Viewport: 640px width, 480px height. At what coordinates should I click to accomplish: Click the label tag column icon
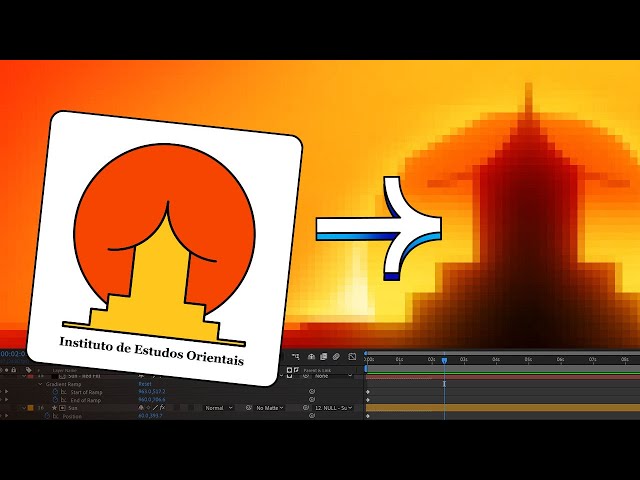pyautogui.click(x=29, y=370)
